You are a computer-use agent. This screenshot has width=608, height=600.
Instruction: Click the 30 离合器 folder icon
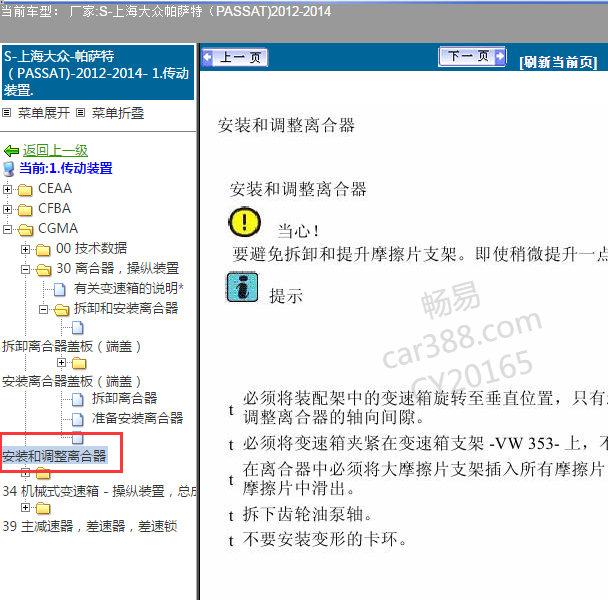tap(43, 270)
